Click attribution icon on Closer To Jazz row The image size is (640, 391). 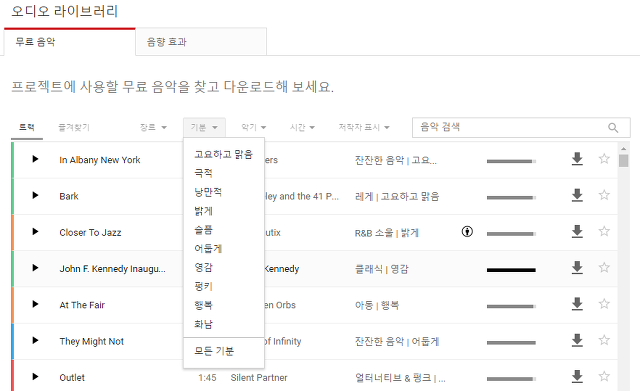tap(467, 232)
